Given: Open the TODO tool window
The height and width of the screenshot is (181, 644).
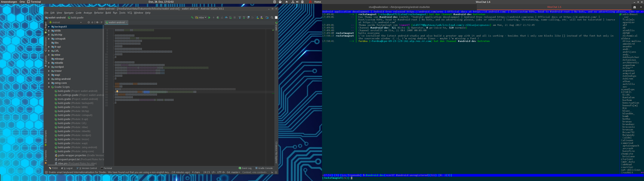Looking at the screenshot, I should pos(53,168).
